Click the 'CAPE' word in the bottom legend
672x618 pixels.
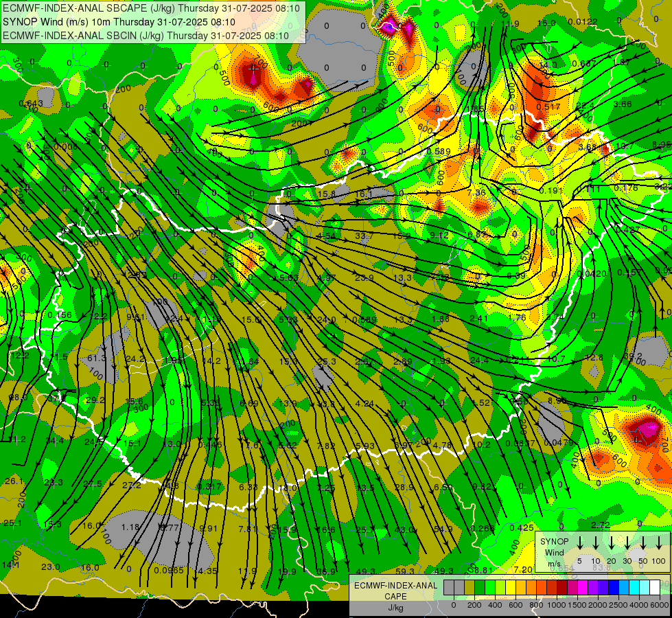tap(395, 597)
